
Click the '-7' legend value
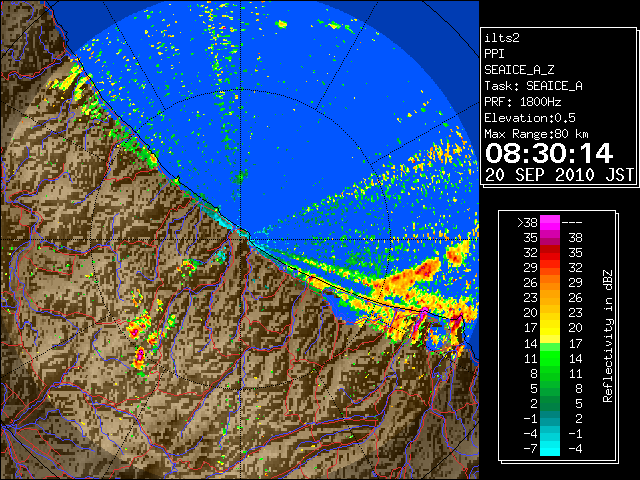click(x=531, y=449)
